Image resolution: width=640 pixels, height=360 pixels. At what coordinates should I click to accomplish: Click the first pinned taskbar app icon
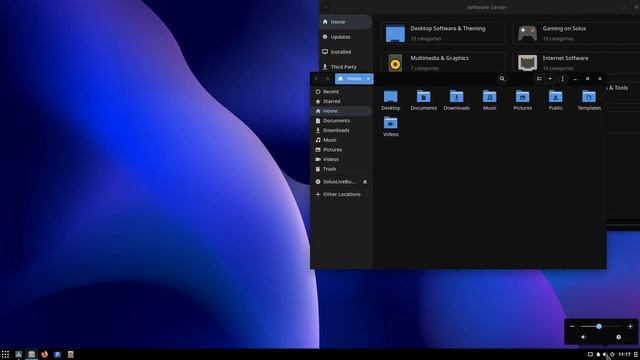(18, 354)
